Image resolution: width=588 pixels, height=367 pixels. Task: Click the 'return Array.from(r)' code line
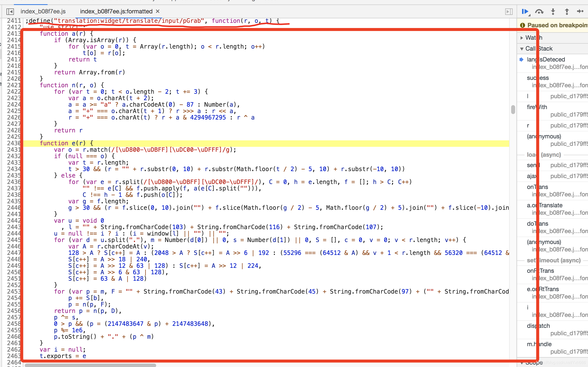click(90, 72)
